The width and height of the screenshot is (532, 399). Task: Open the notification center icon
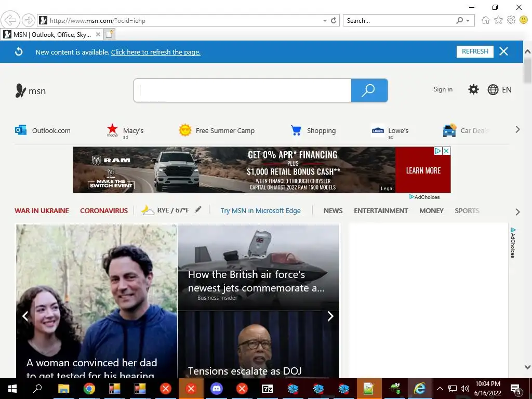click(x=516, y=389)
